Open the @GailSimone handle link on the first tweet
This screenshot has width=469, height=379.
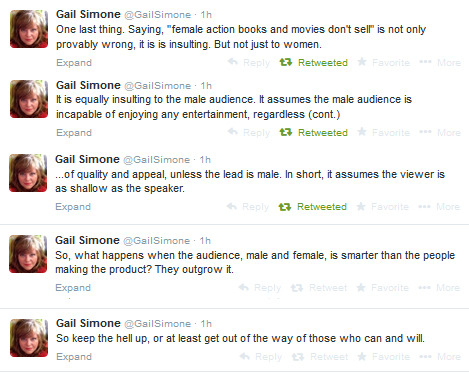click(x=157, y=15)
